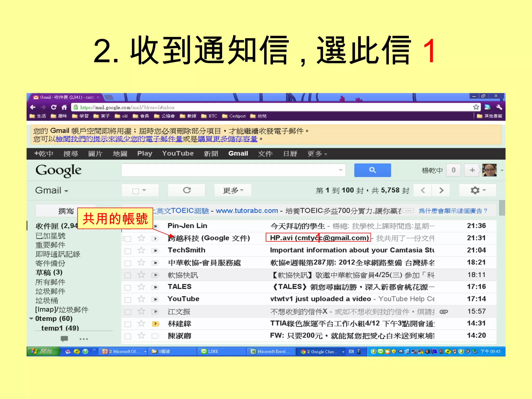Open YouTube in the Google bar

click(x=178, y=154)
